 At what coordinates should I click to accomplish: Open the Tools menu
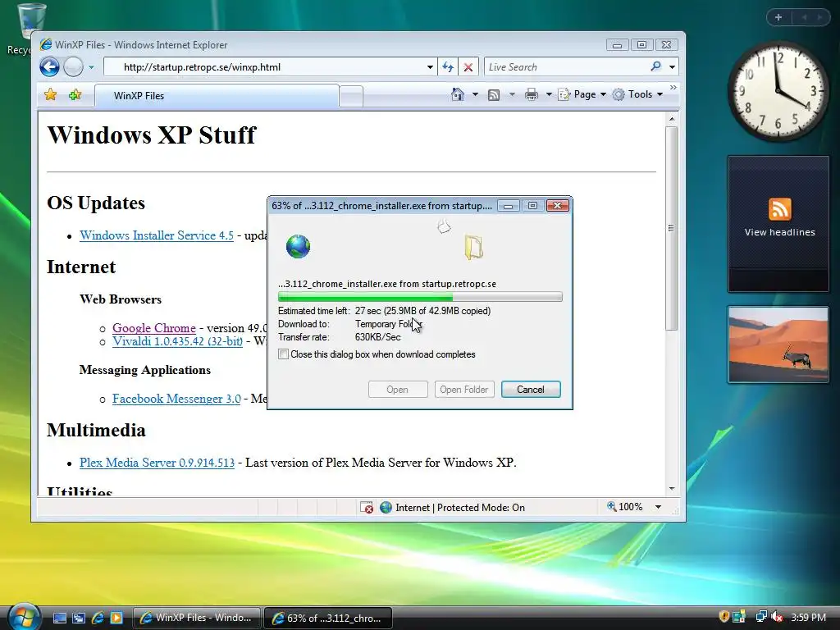tap(638, 94)
